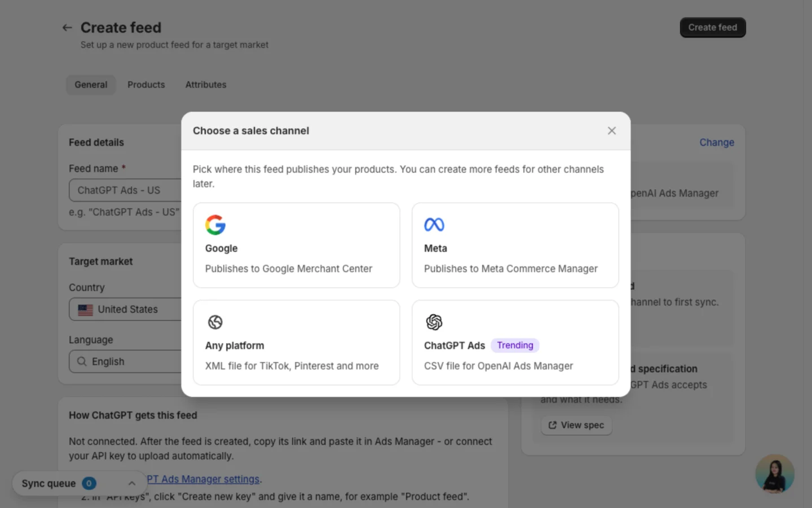Go back using the arrow beside Create feed

pyautogui.click(x=67, y=28)
